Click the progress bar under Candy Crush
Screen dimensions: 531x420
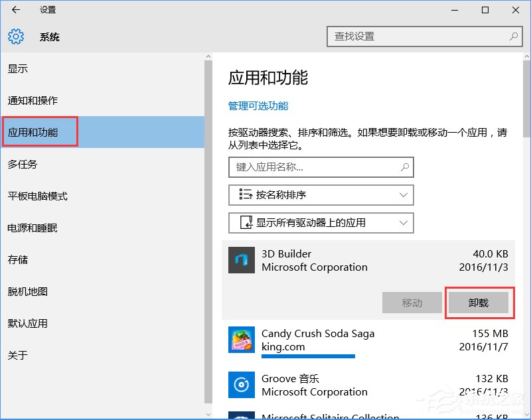coord(308,356)
